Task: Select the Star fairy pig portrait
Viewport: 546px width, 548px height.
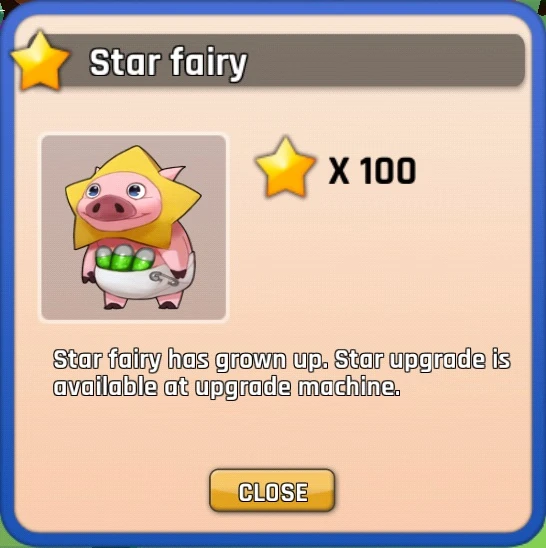Action: pyautogui.click(x=133, y=228)
